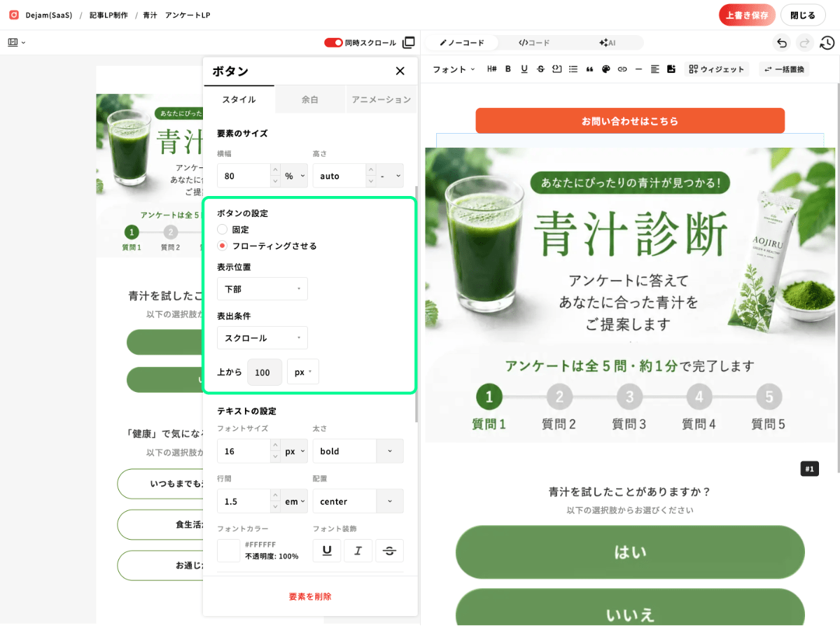Viewport: 840px width, 630px height.
Task: Close the ボタン settings panel
Action: pyautogui.click(x=400, y=71)
